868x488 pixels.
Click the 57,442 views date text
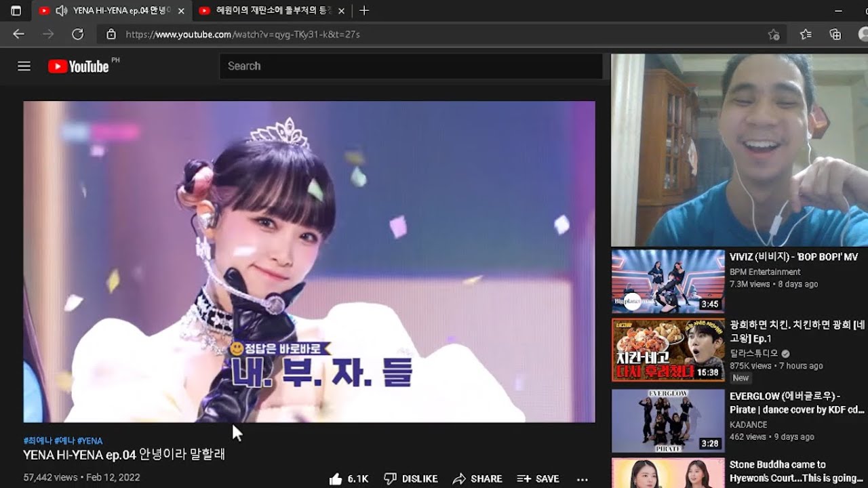coord(81,477)
